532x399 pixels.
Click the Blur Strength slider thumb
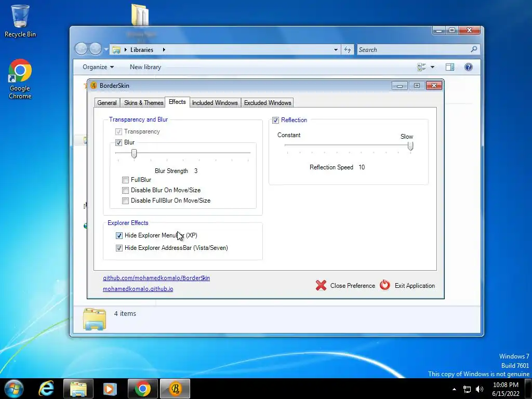click(x=134, y=154)
